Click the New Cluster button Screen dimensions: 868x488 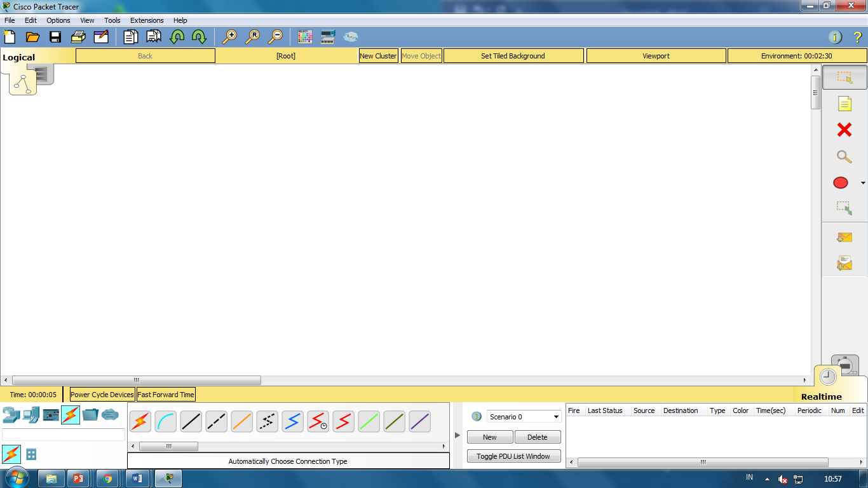[378, 56]
